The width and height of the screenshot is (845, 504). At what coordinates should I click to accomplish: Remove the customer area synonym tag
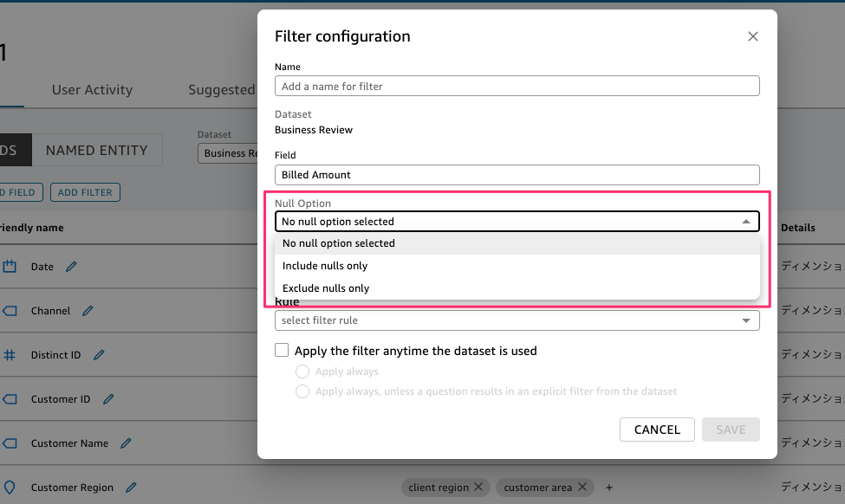coord(582,487)
